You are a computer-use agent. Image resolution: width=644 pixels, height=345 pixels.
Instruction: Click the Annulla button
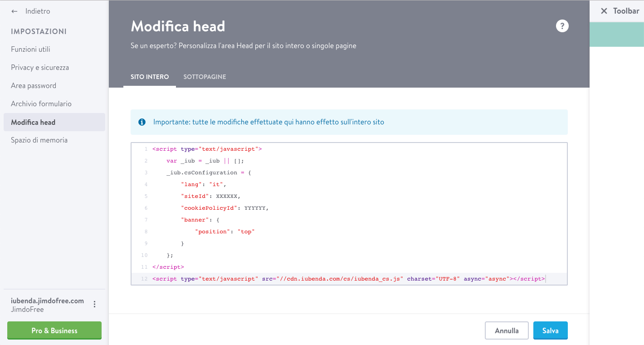507,330
